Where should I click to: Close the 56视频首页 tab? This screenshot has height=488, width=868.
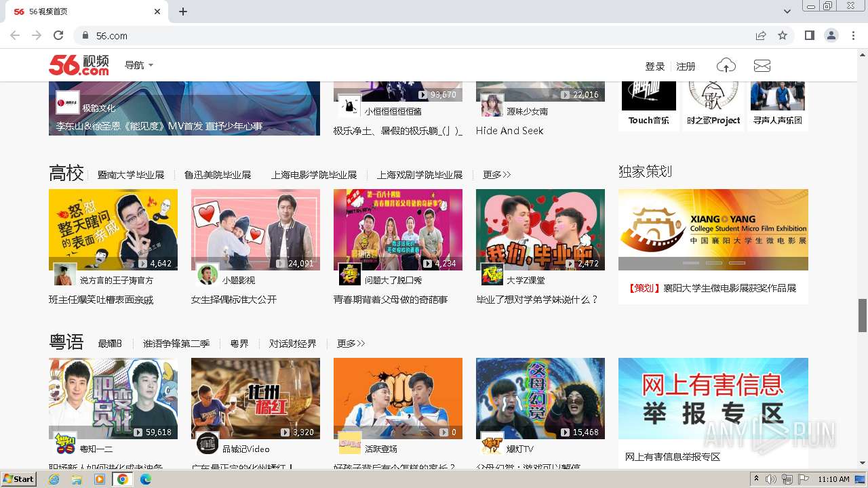coord(157,12)
